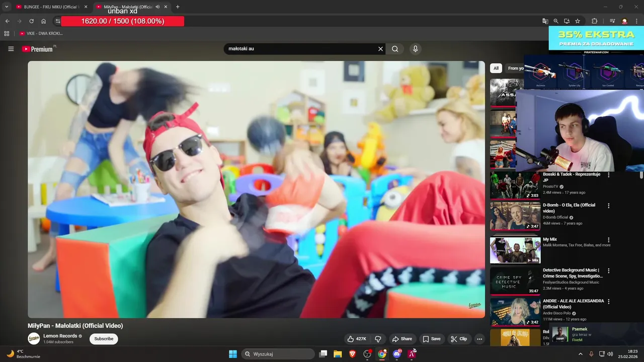Image resolution: width=644 pixels, height=362 pixels.
Task: Close the MiłyPan - Małolatki tab
Action: pyautogui.click(x=166, y=7)
